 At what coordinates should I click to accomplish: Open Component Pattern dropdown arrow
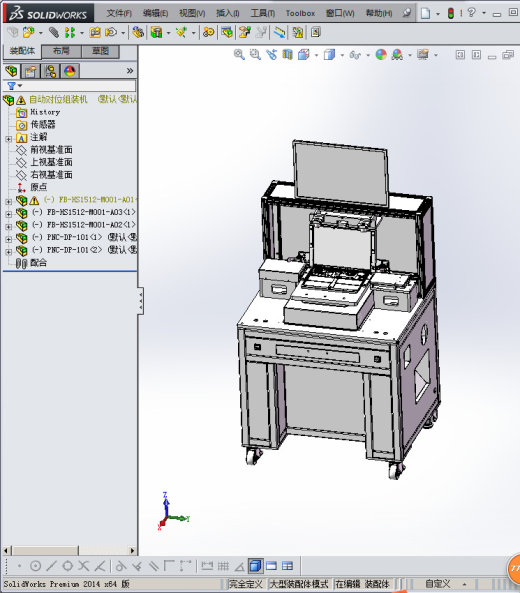point(82,33)
